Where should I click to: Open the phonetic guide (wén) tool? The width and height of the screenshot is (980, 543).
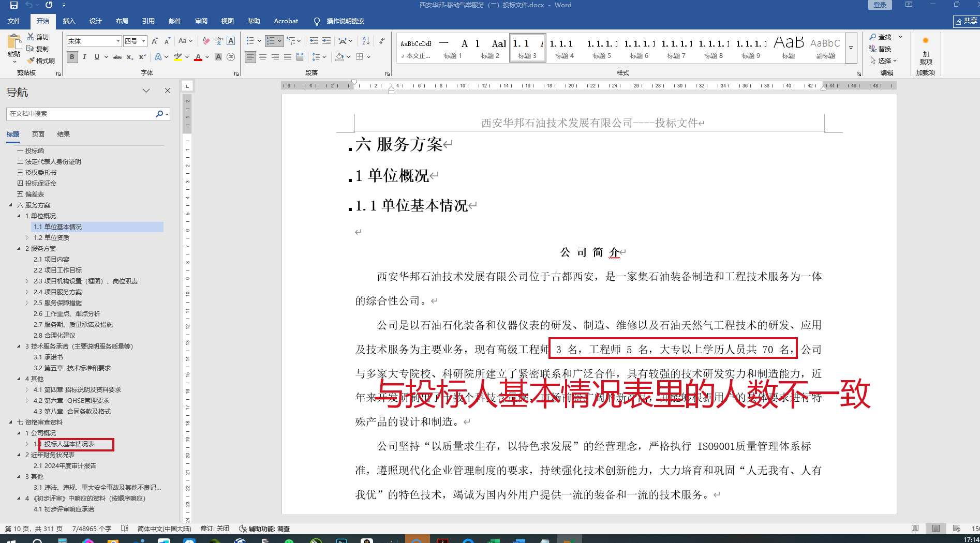[x=218, y=41]
